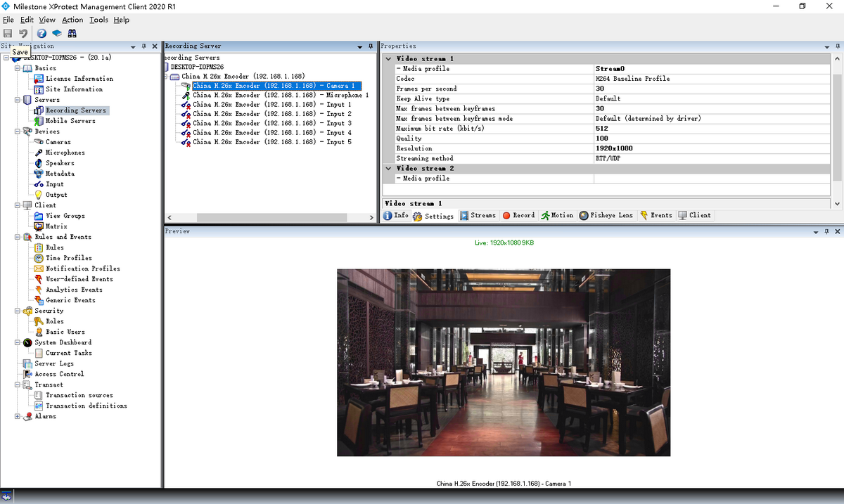Collapse the Video stream 1 property group
Screen dimensions: 844x504
coord(388,59)
